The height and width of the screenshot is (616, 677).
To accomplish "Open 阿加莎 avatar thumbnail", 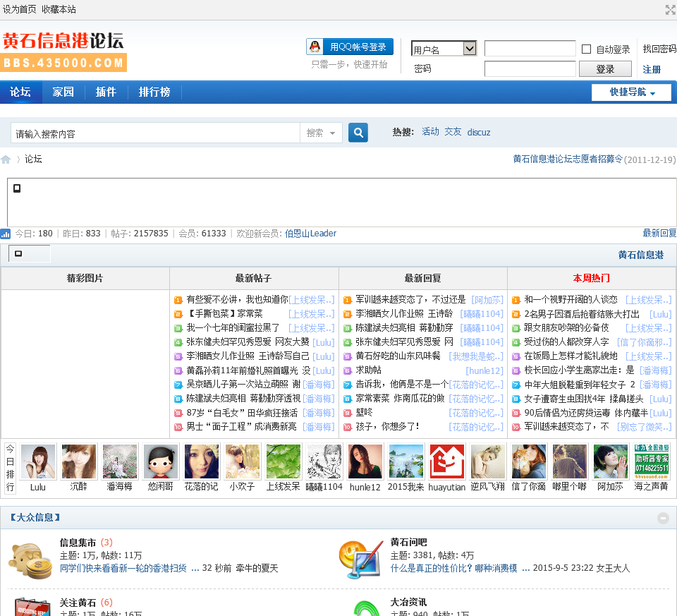I will 611,461.
